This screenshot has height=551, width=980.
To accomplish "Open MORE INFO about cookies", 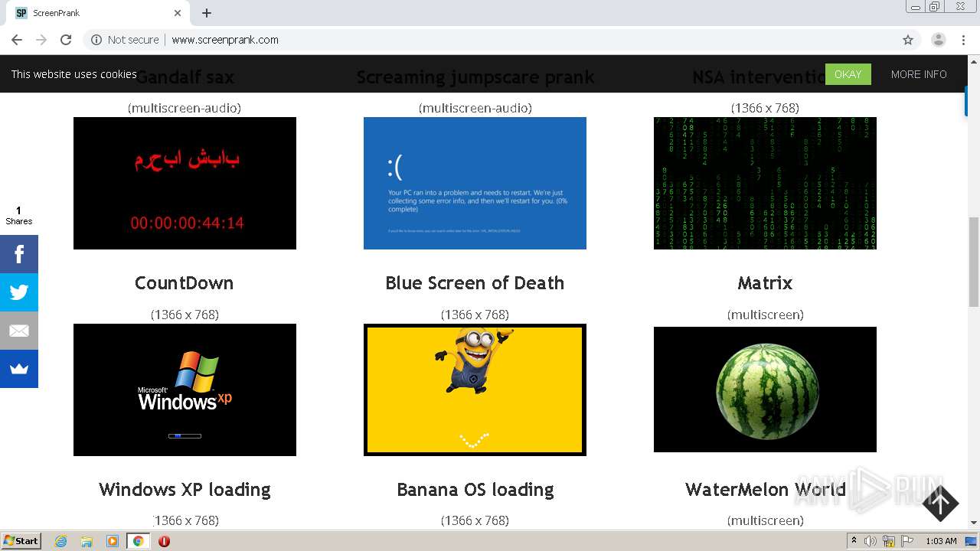I will point(919,74).
